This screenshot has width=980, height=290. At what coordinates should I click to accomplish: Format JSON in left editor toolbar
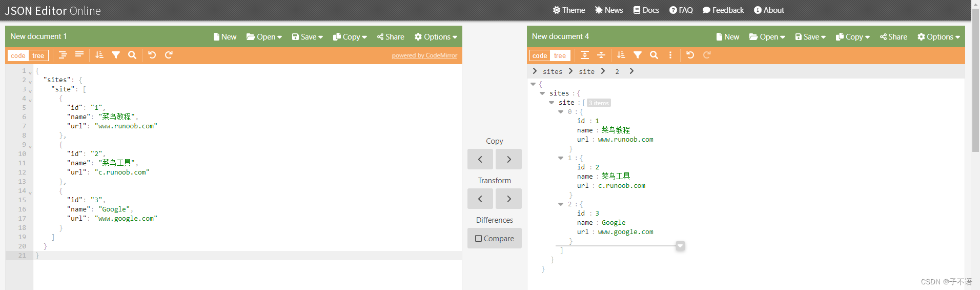click(63, 55)
